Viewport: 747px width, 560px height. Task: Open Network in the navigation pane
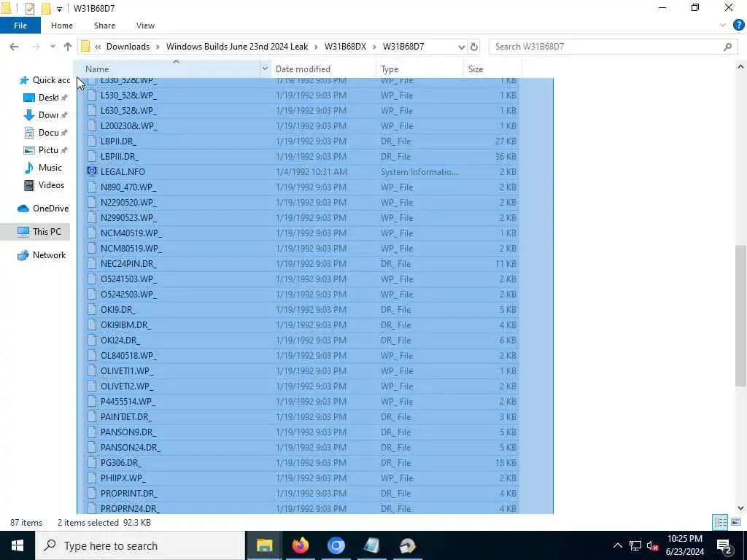point(42,255)
